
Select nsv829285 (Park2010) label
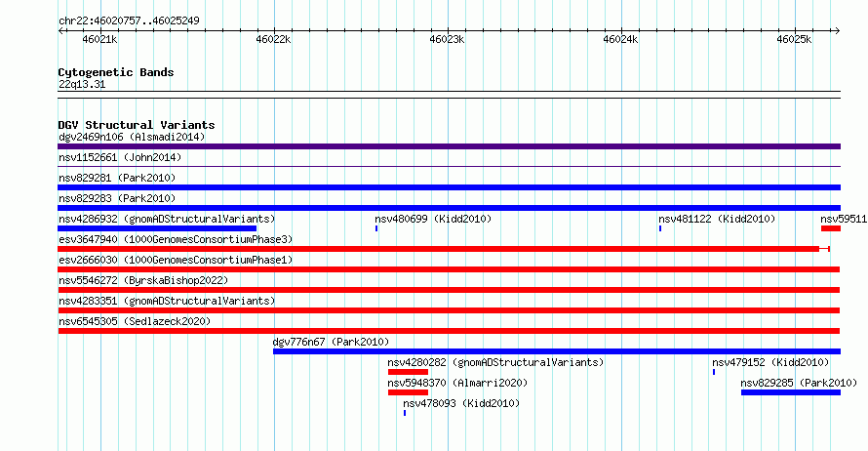(799, 383)
